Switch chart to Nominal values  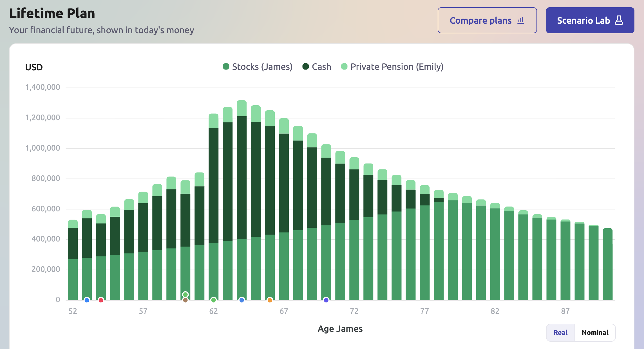click(x=595, y=333)
